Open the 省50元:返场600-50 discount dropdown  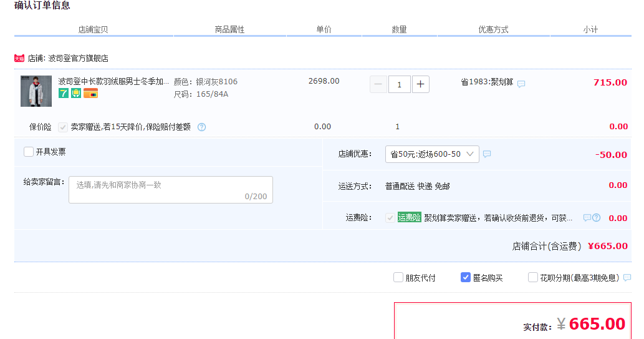click(432, 154)
